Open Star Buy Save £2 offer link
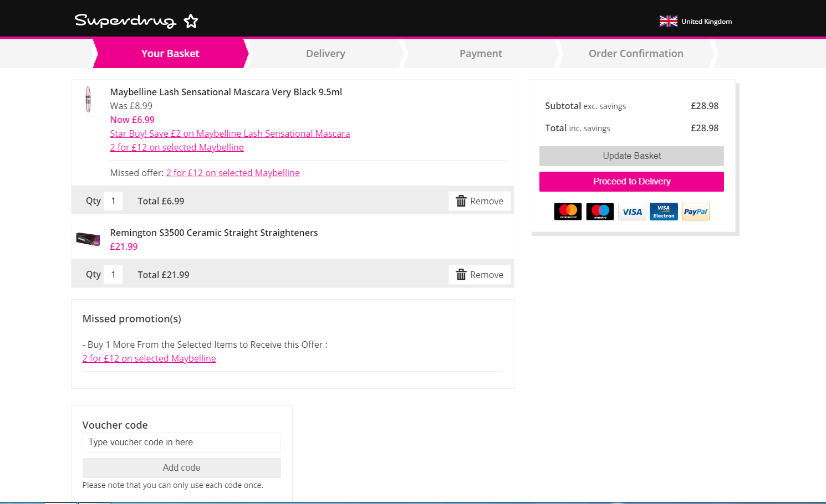Viewport: 826px width, 504px height. [x=230, y=133]
